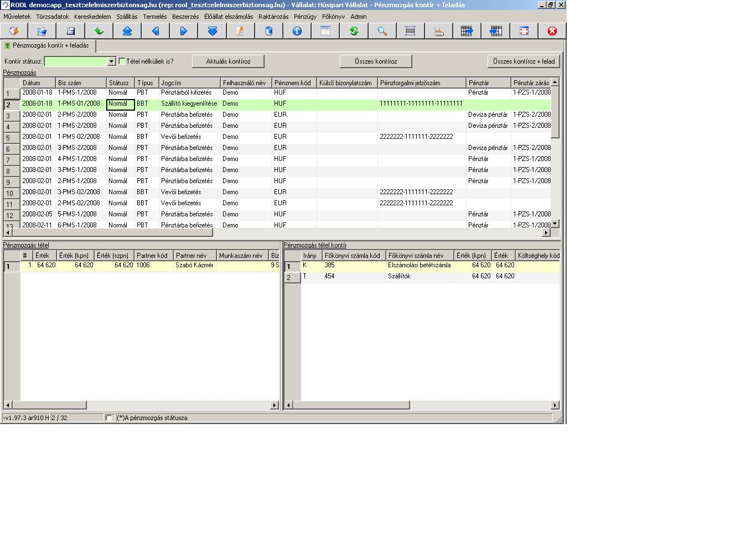Screen dimensions: 746x560
Task: Click the 'Összes kontíroz + felad' button
Action: coord(524,61)
